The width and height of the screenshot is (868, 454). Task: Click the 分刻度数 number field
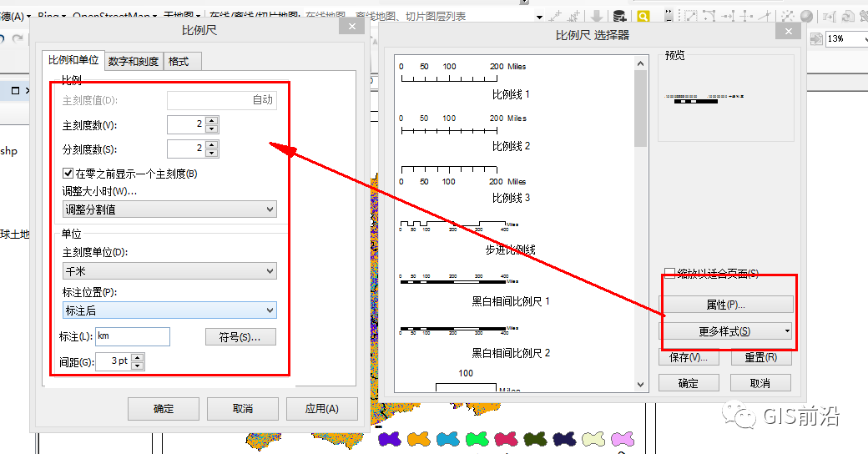186,149
